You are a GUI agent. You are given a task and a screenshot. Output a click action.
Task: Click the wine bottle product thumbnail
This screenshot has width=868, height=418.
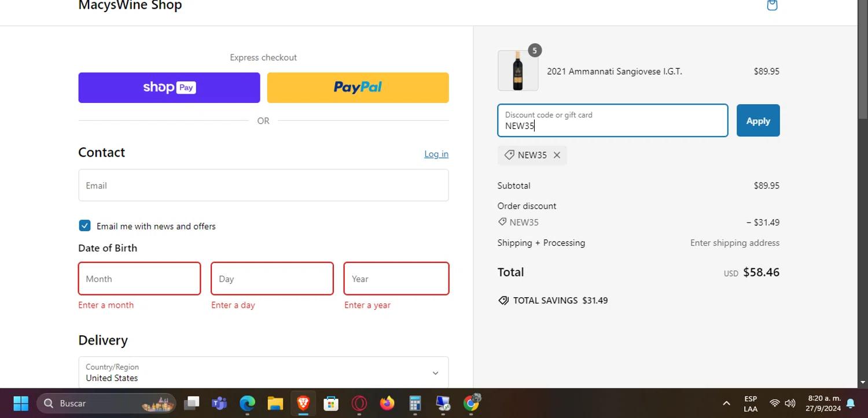pyautogui.click(x=518, y=71)
